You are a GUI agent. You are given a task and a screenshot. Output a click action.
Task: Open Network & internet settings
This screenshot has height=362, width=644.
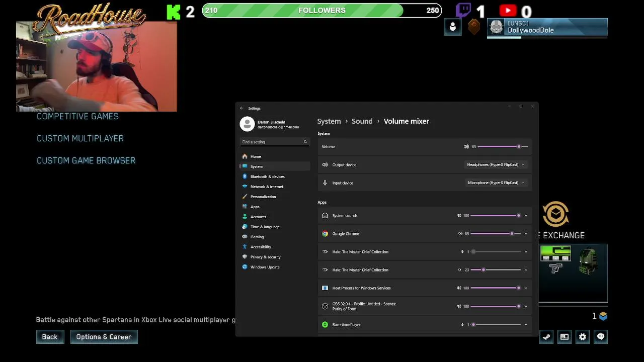click(274, 187)
